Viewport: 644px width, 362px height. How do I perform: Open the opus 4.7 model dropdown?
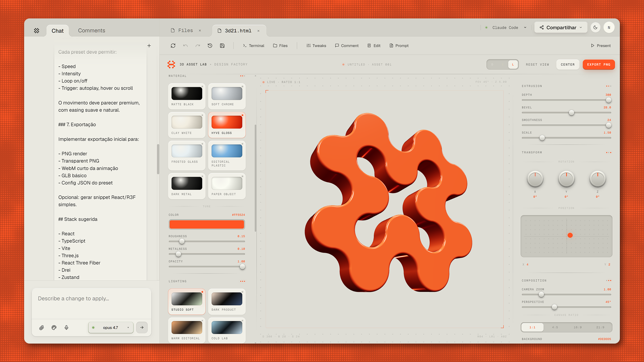[111, 327]
